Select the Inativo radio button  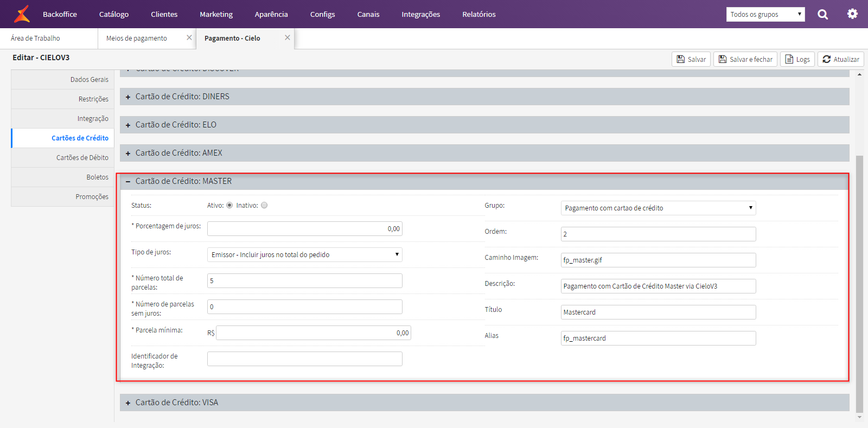click(x=264, y=205)
